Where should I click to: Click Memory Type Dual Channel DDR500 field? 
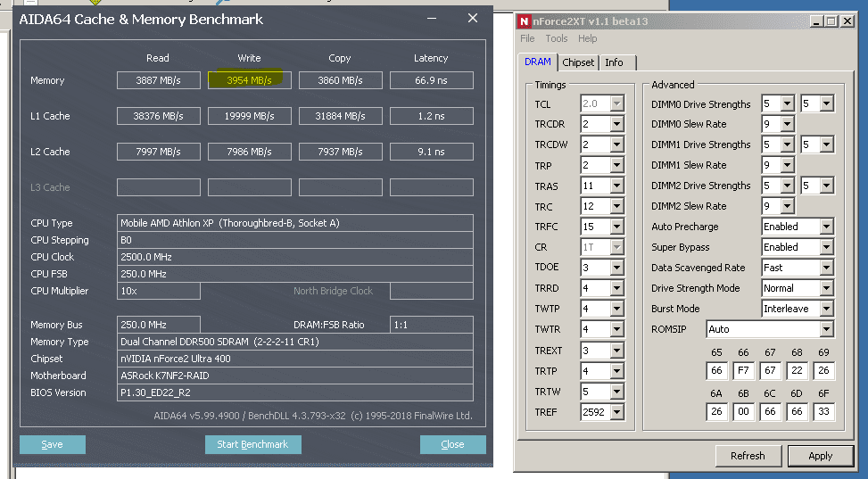click(295, 342)
